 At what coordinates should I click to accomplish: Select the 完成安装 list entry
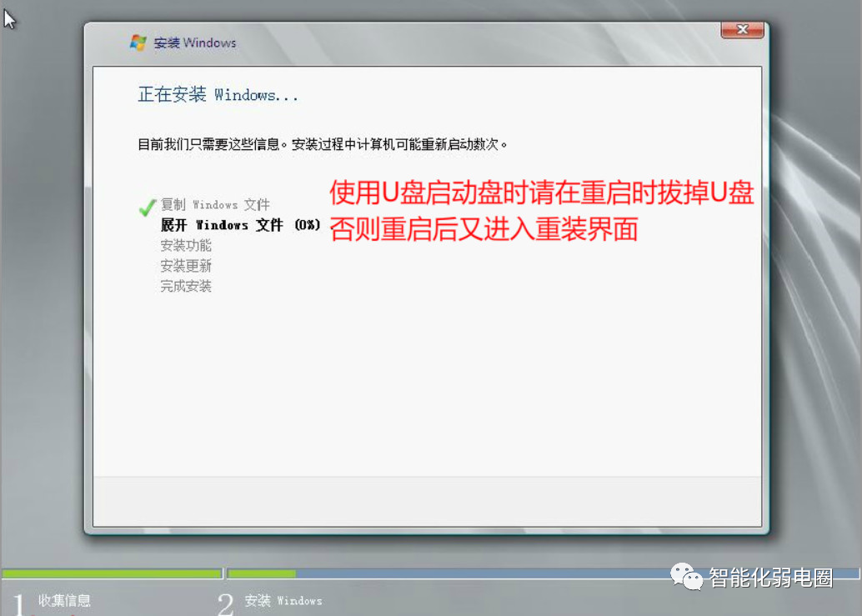click(188, 286)
